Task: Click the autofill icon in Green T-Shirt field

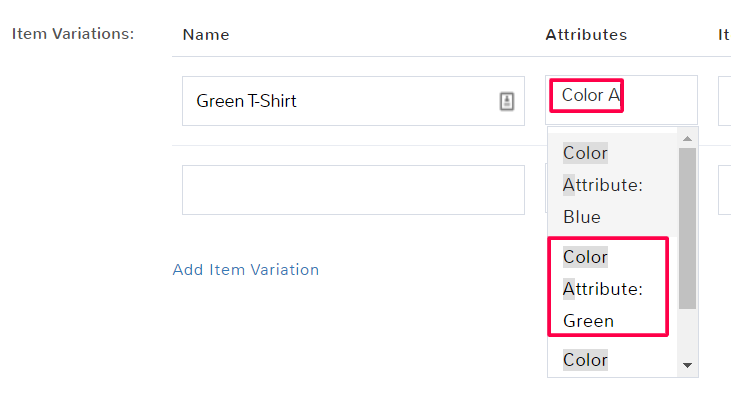Action: click(507, 101)
